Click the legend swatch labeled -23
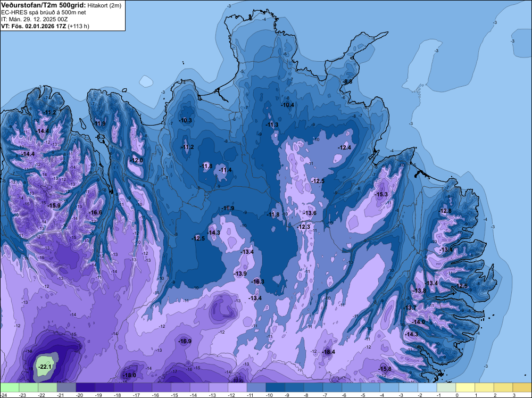Screen dimensions: 532x398 click(29, 387)
